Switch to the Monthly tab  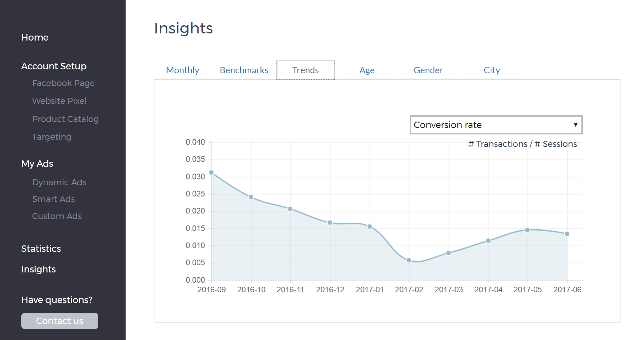click(183, 70)
